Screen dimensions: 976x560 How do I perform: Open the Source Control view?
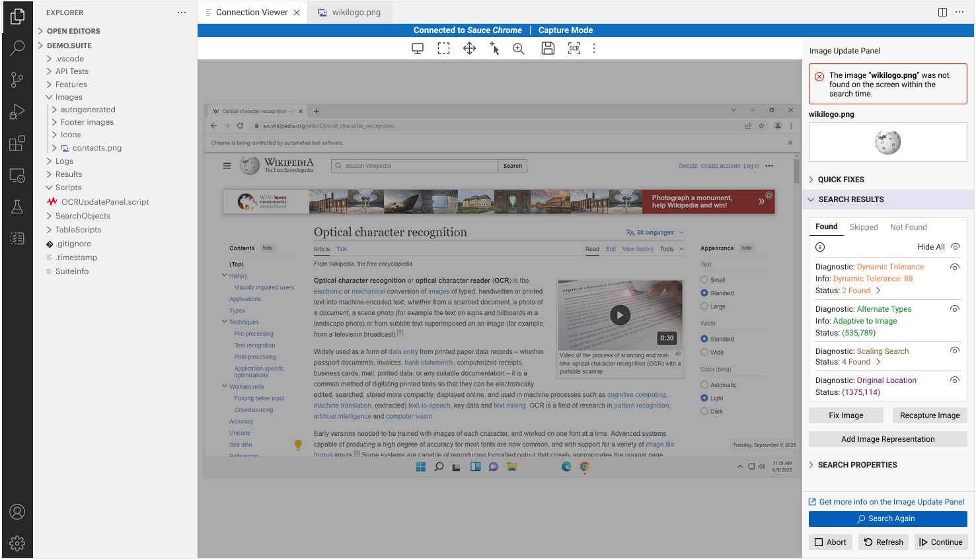(x=18, y=79)
